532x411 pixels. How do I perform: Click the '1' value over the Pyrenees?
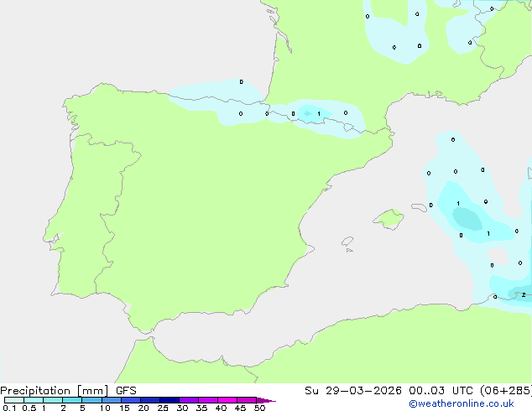[x=319, y=113]
